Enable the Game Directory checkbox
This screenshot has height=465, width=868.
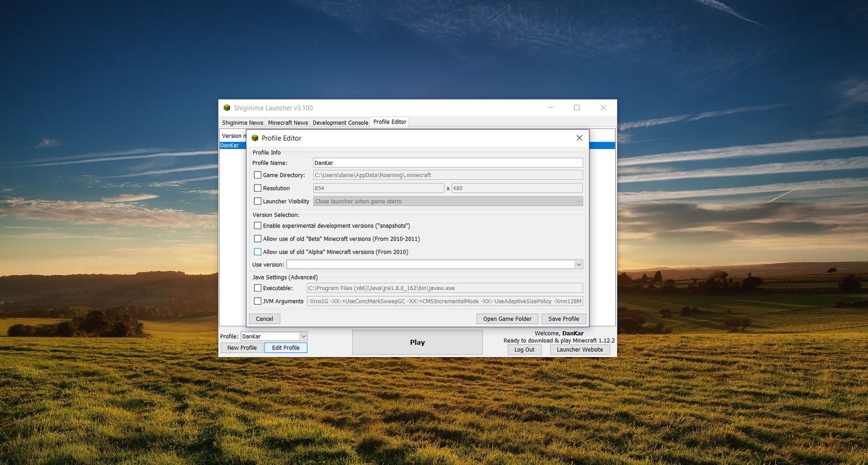point(257,175)
